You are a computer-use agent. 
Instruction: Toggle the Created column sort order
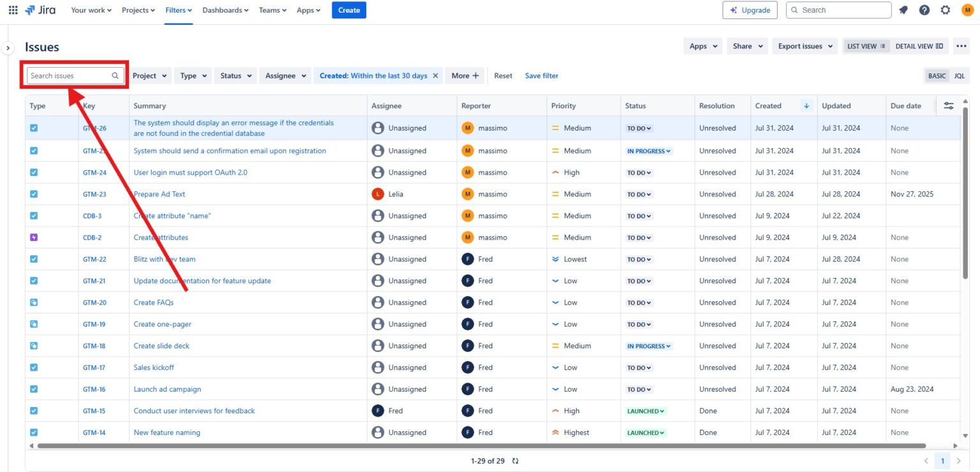[806, 105]
